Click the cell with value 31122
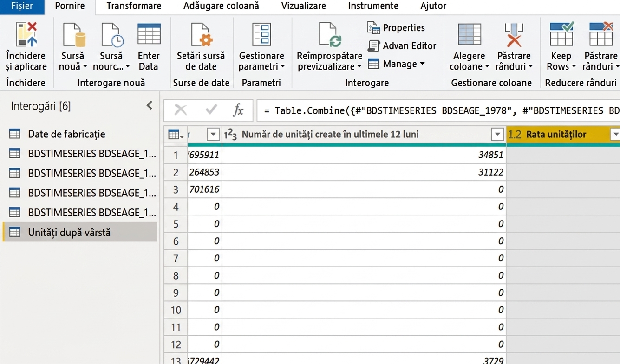Viewport: 620px width, 364px height. point(364,172)
